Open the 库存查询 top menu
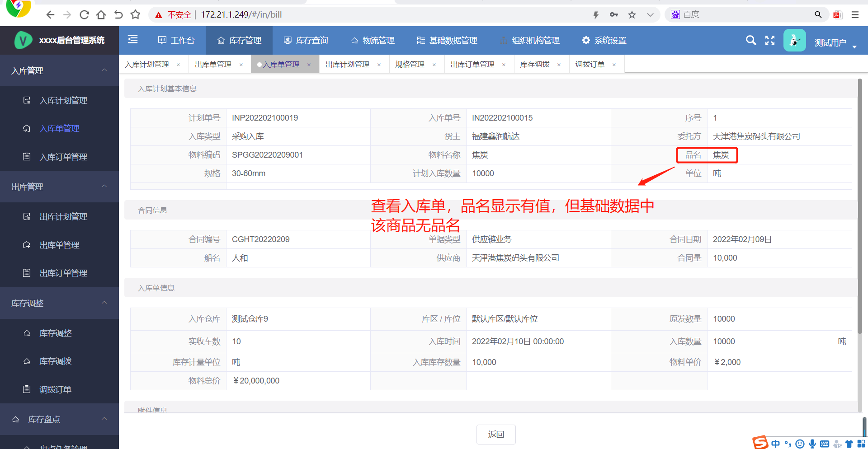Screen dimensions: 868x449 coord(306,40)
